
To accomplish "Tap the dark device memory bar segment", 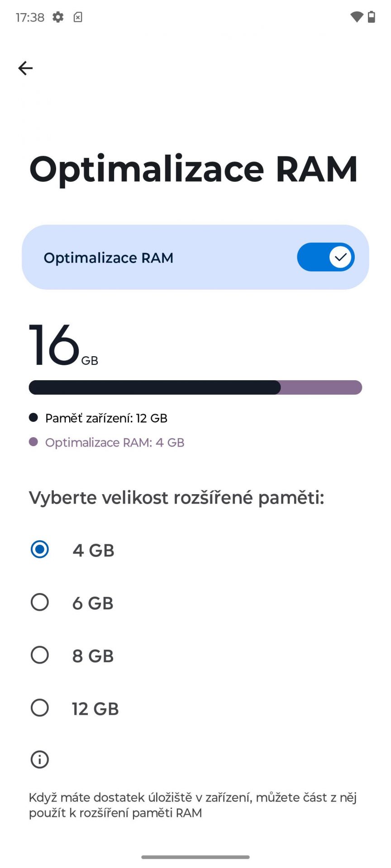I will point(155,387).
